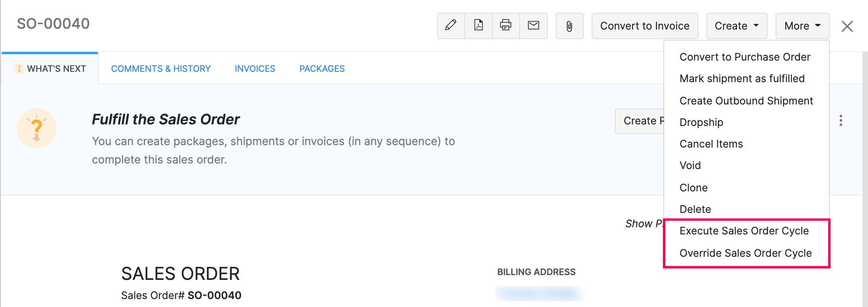Open the three-dot options menu
This screenshot has height=307, width=868.
point(841,120)
